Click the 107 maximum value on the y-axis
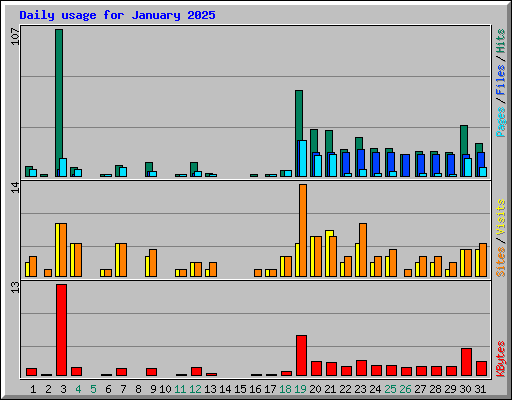 point(15,37)
